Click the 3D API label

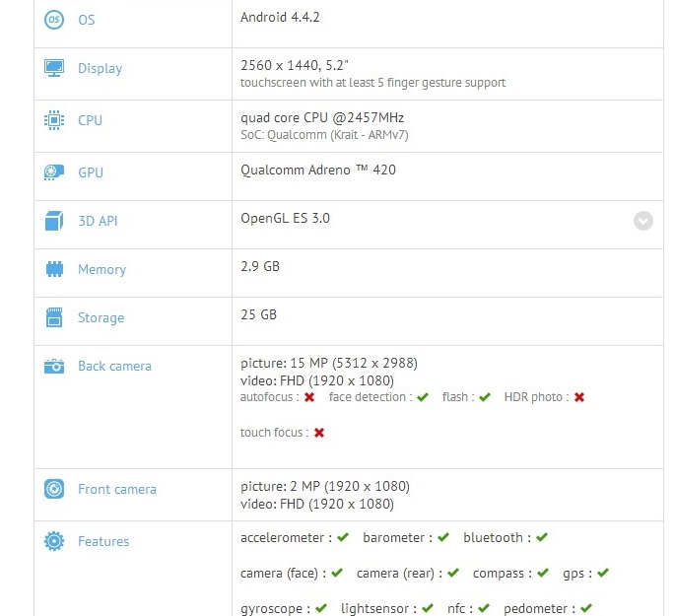98,221
